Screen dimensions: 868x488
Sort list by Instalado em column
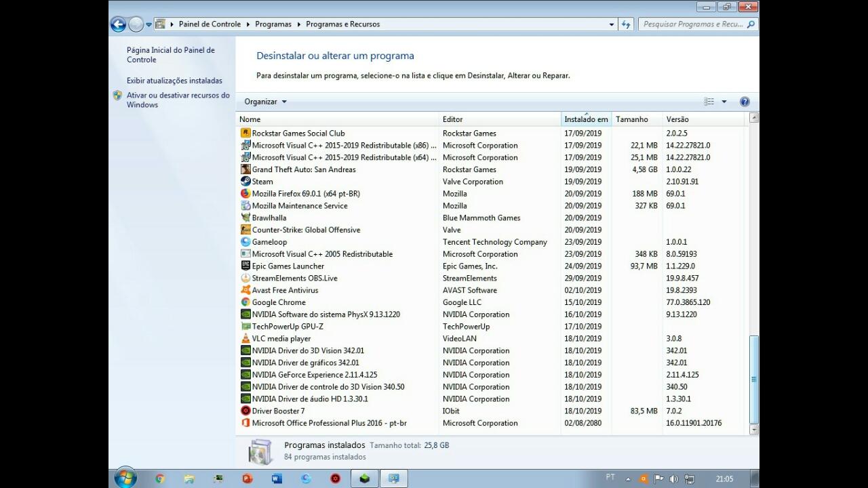(587, 119)
